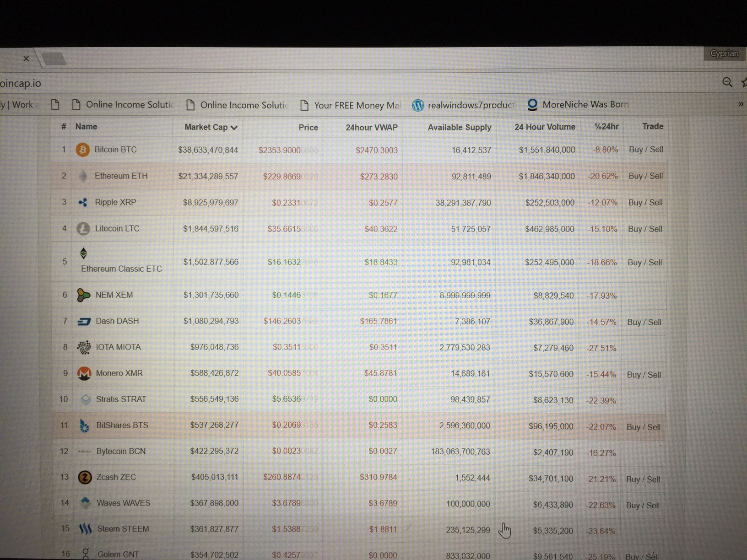The width and height of the screenshot is (747, 560).
Task: Click the MoreNiche bookmark icon
Action: point(532,105)
